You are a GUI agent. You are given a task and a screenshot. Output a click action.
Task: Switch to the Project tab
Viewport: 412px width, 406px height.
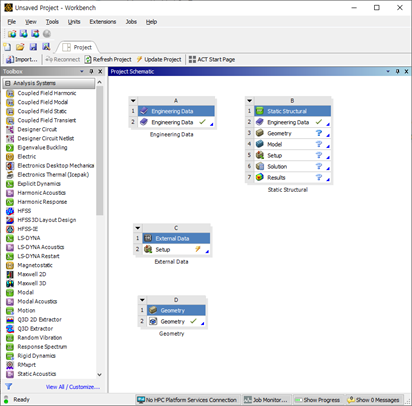pos(77,47)
